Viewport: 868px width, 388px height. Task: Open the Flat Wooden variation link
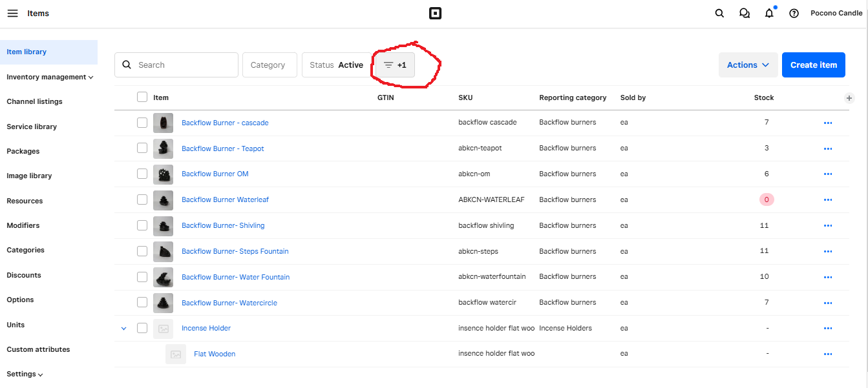coord(215,354)
